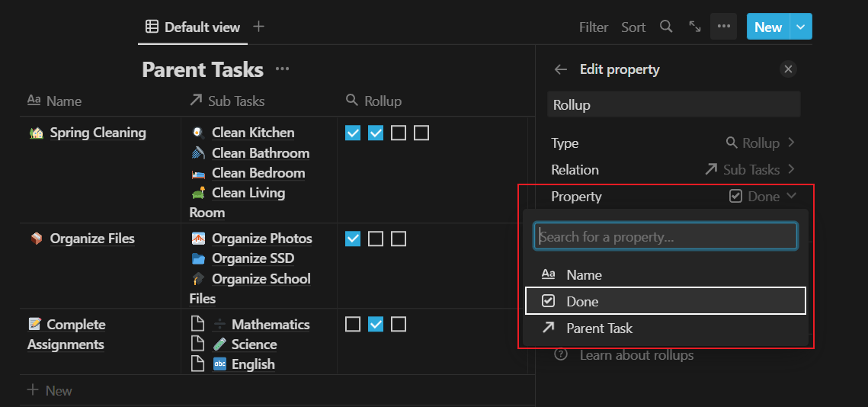Open the New button dropdown arrow

coord(800,27)
